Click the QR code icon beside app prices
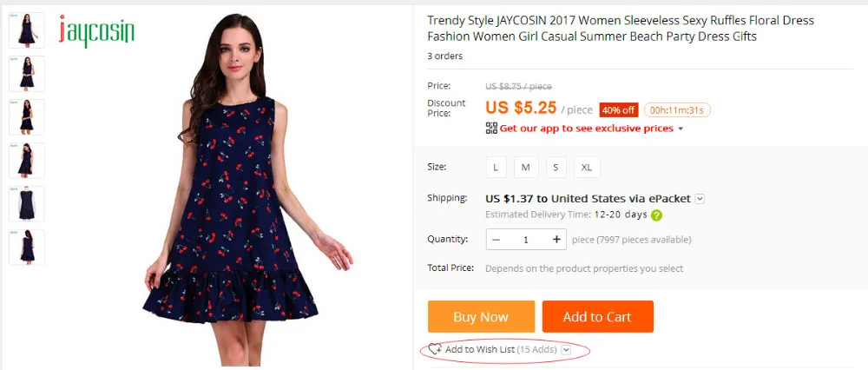The height and width of the screenshot is (370, 868). tap(491, 128)
